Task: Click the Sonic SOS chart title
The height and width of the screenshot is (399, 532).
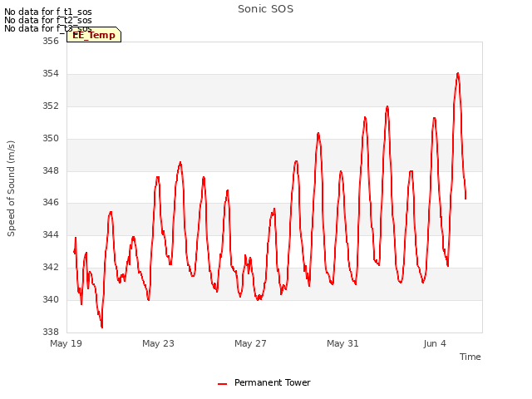Action: click(265, 9)
